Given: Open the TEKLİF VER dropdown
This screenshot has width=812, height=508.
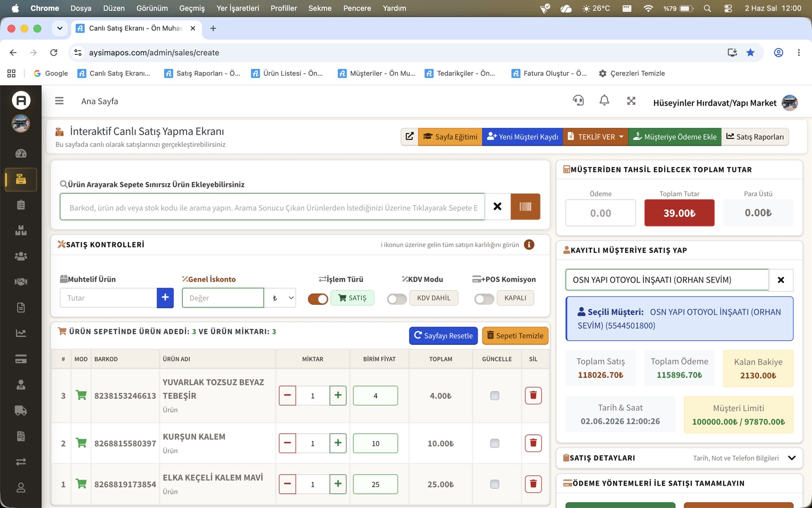Looking at the screenshot, I should click(x=595, y=137).
